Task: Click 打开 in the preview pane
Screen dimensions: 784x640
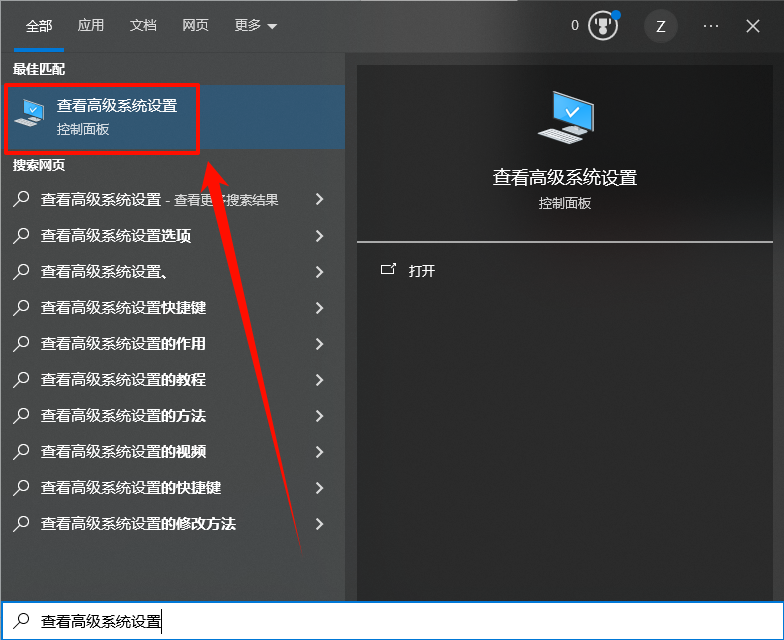Action: tap(422, 271)
